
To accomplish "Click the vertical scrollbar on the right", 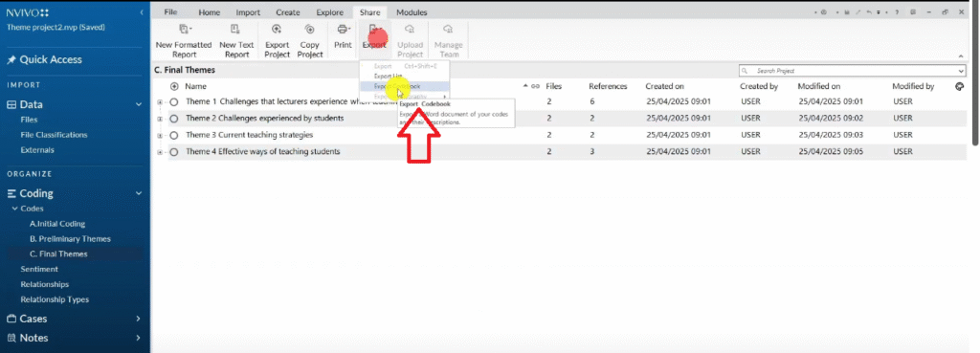I will (x=975, y=72).
